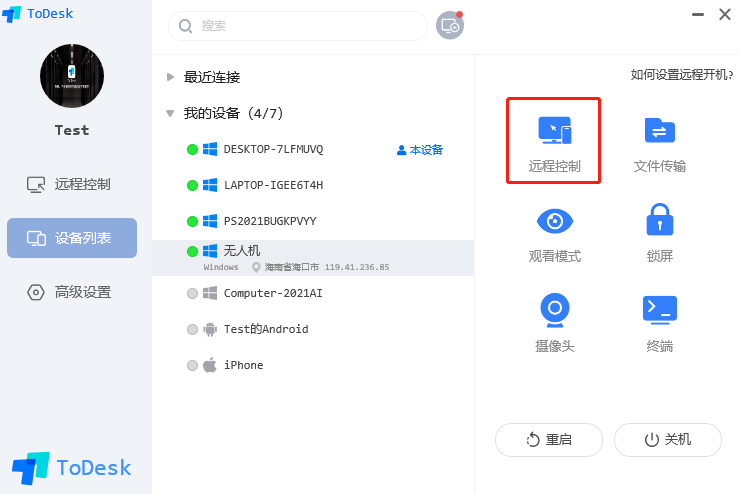Click the 本设备 this-device label
Image resolution: width=739 pixels, height=494 pixels.
[420, 150]
